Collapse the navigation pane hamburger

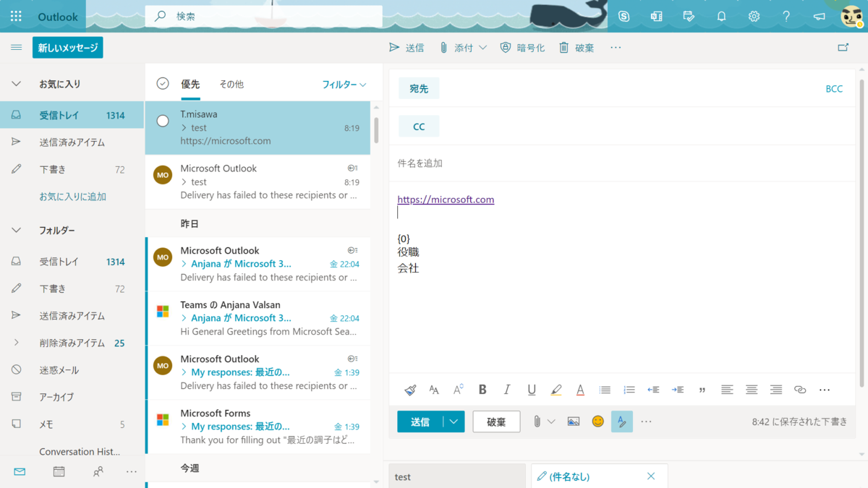(x=16, y=48)
